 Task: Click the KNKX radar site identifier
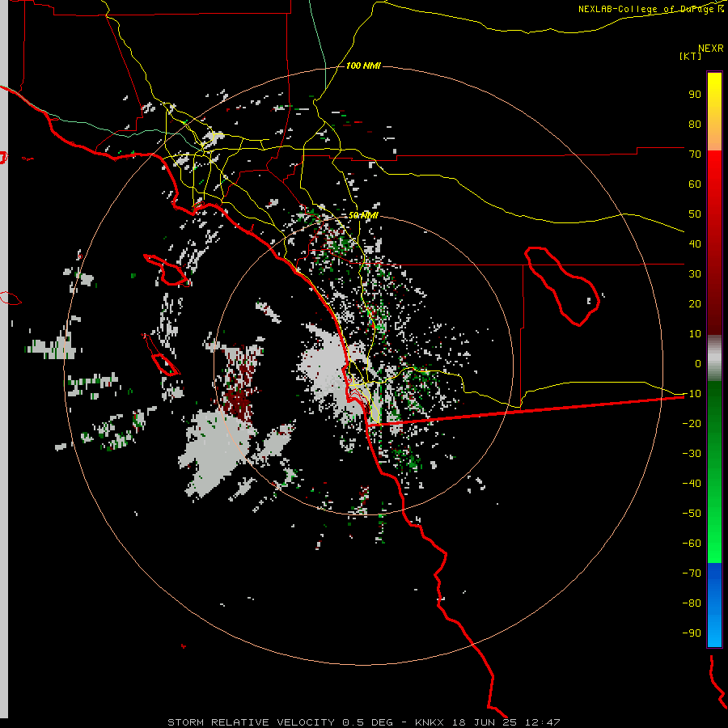[x=430, y=722]
